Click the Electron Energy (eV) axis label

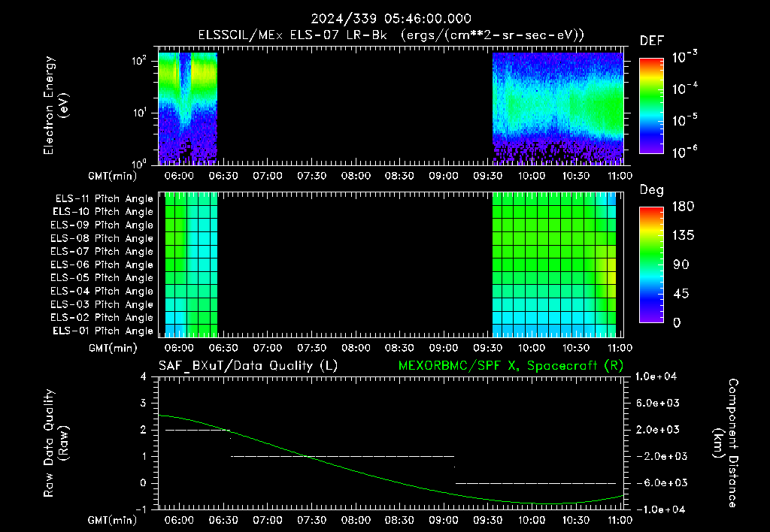point(56,105)
